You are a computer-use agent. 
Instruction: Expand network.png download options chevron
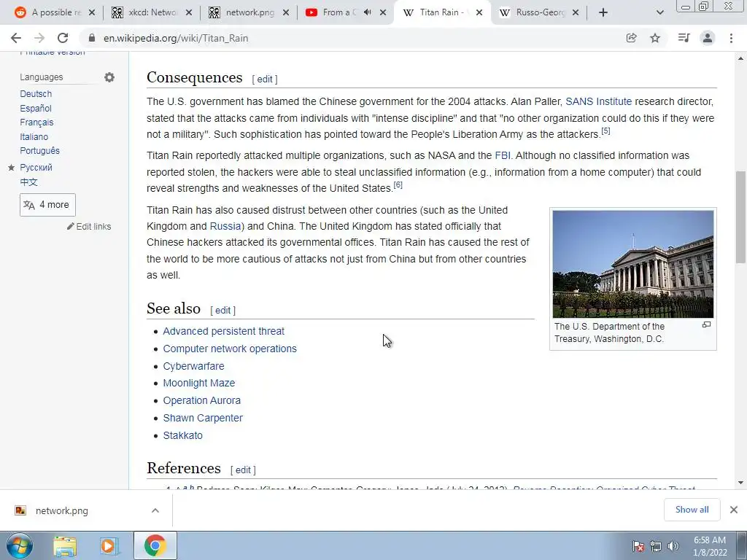point(155,510)
